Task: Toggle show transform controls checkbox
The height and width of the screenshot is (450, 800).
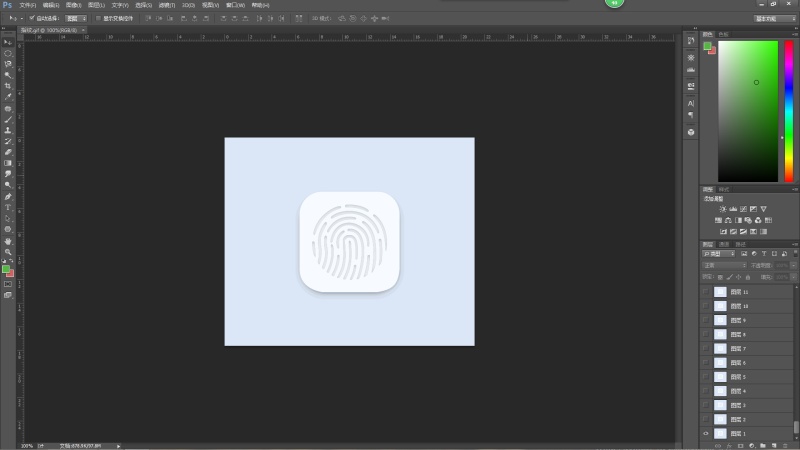Action: tap(98, 18)
